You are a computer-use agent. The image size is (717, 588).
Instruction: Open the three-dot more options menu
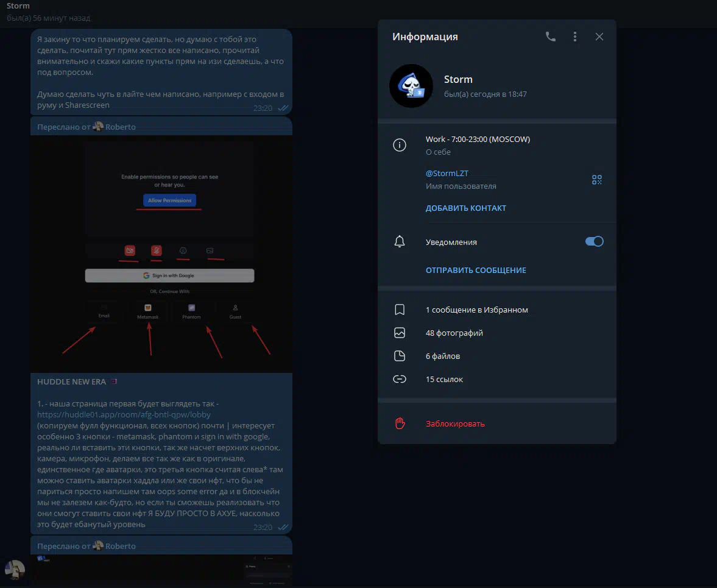point(575,37)
